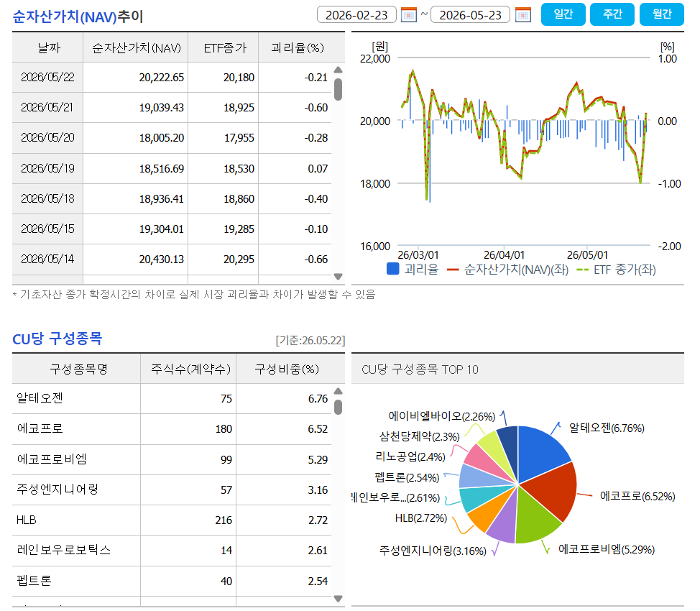Click the 날짜 column header
Image resolution: width=700 pixels, height=611 pixels.
47,47
